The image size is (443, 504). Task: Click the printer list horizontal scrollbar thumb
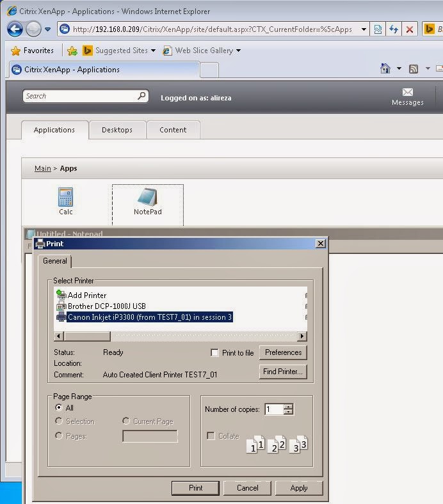87,336
